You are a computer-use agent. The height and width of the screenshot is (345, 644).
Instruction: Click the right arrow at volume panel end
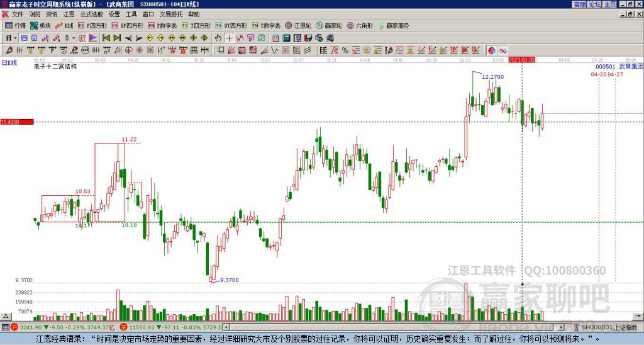click(638, 316)
